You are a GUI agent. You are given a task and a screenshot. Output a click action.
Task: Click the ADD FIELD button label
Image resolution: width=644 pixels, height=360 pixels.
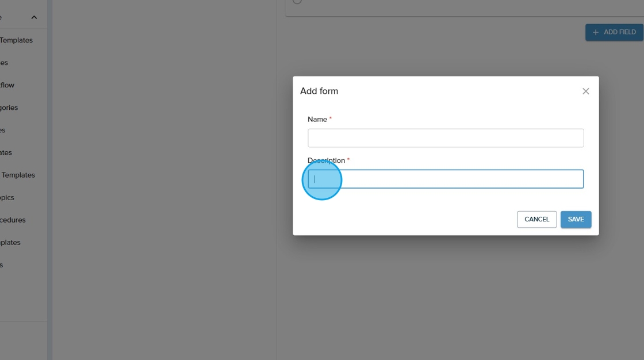click(x=619, y=32)
